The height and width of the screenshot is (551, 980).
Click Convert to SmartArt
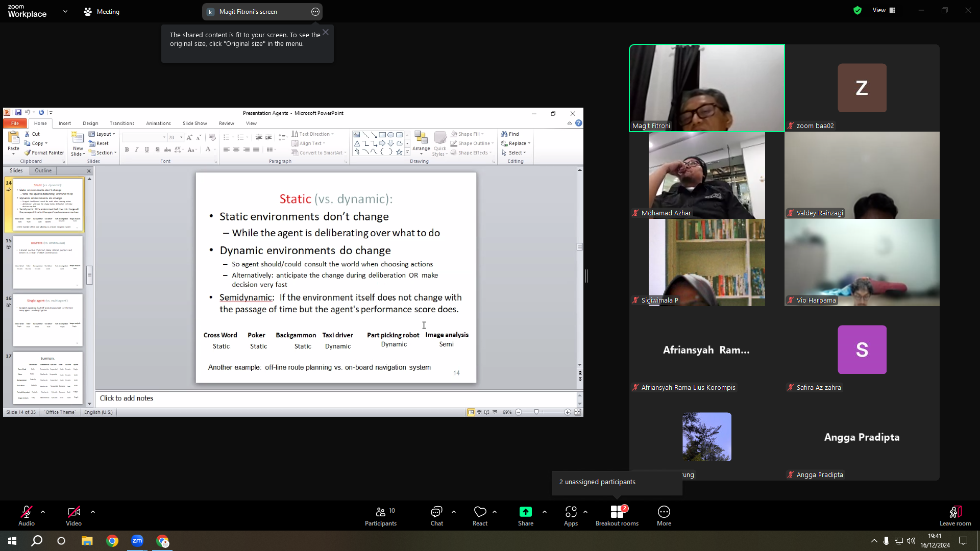318,153
